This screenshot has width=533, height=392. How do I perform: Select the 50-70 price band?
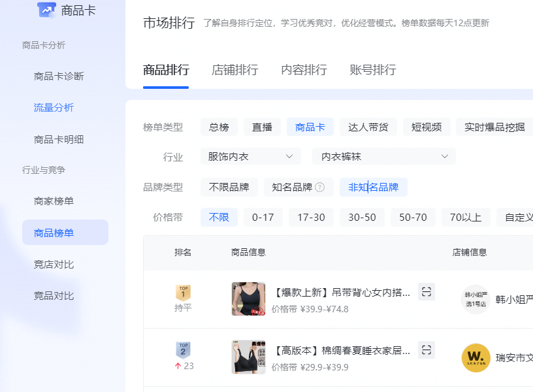(413, 217)
